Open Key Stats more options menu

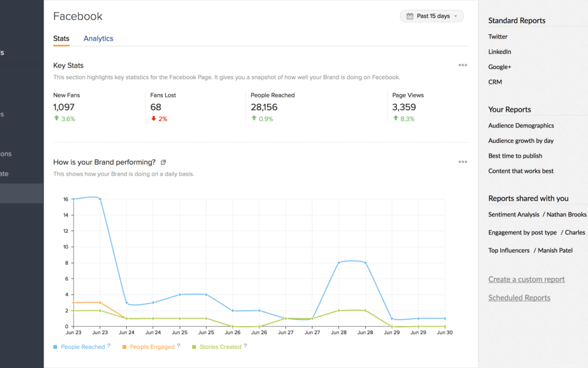(463, 65)
